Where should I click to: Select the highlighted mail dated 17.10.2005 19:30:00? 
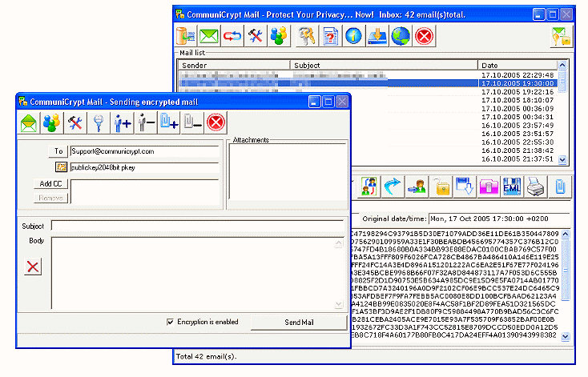click(x=368, y=83)
